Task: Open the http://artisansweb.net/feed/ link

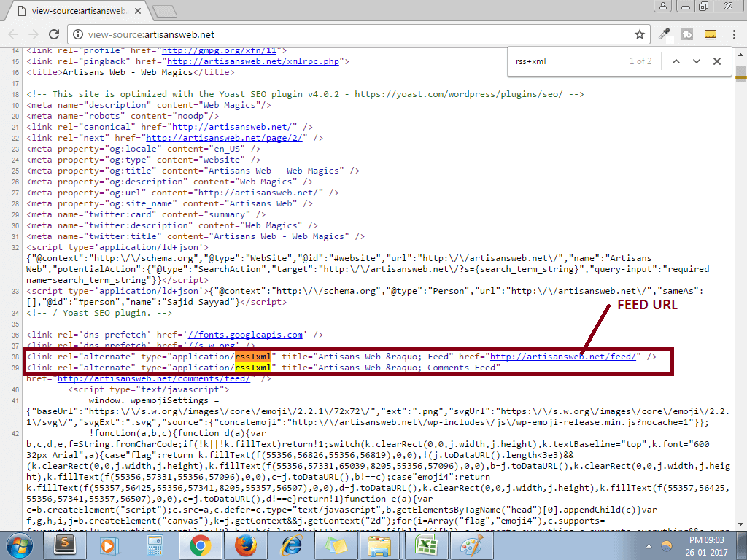Action: pyautogui.click(x=562, y=357)
